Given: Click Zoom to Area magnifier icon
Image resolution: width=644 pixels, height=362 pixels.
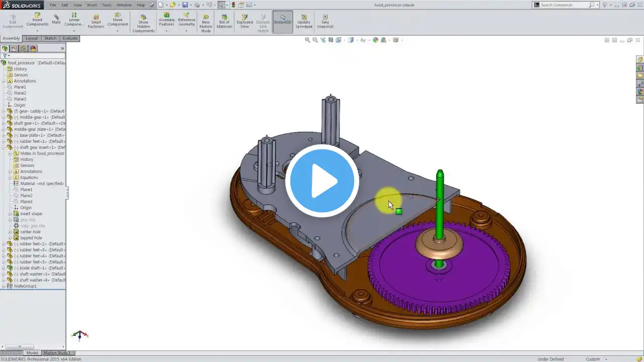Looking at the screenshot, I should click(315, 40).
